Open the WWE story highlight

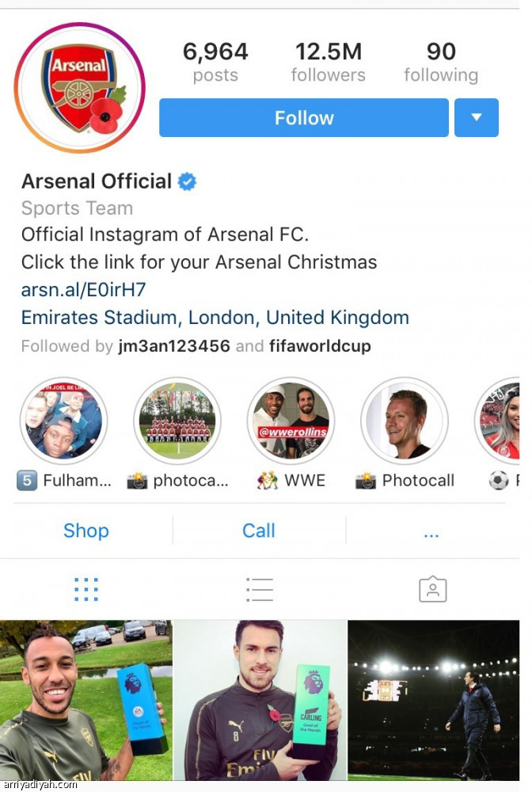point(291,421)
